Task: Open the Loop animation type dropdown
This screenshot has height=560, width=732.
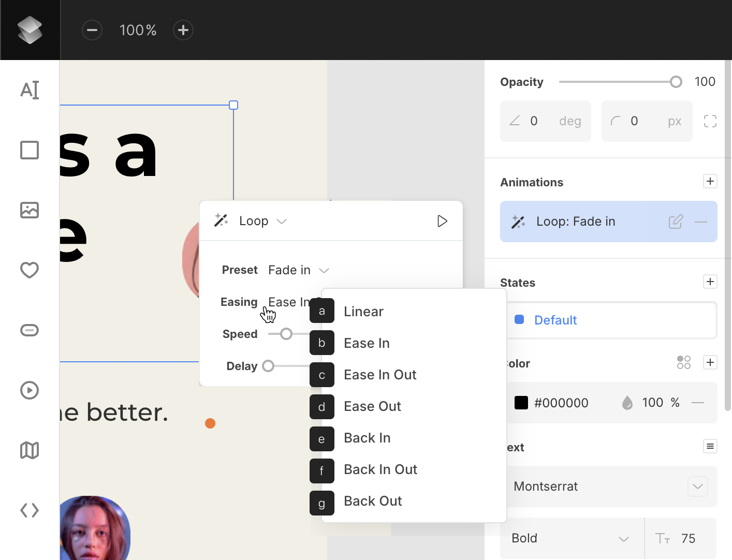Action: click(x=262, y=221)
